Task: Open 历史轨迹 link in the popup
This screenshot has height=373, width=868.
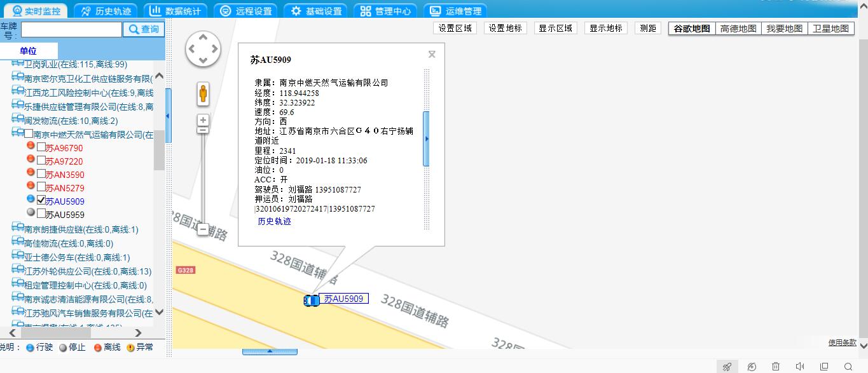Action: tap(274, 222)
